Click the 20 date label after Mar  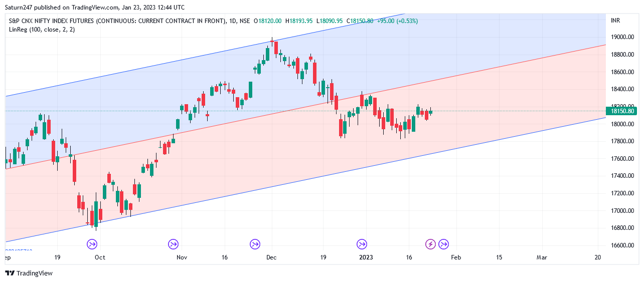(597, 257)
